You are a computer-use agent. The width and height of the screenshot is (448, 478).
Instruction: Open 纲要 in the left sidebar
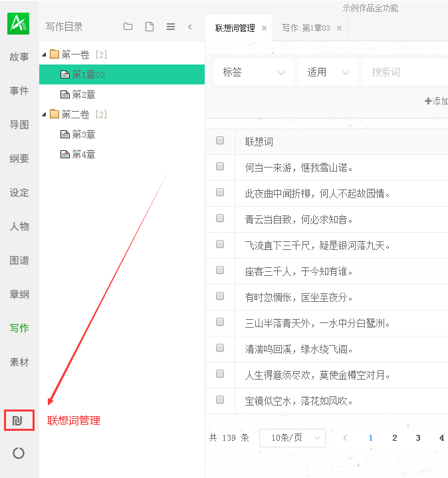[19, 158]
